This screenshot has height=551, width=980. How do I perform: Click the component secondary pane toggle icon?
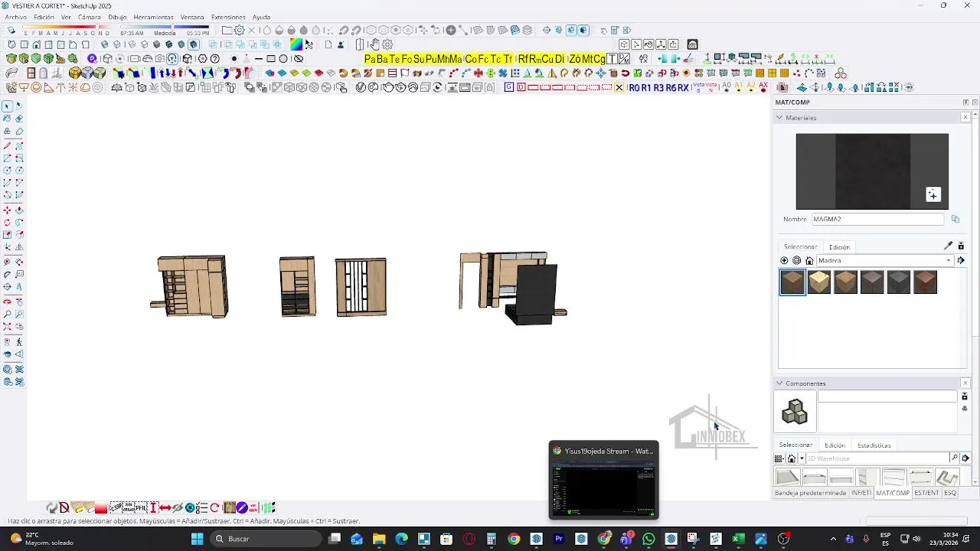(965, 396)
